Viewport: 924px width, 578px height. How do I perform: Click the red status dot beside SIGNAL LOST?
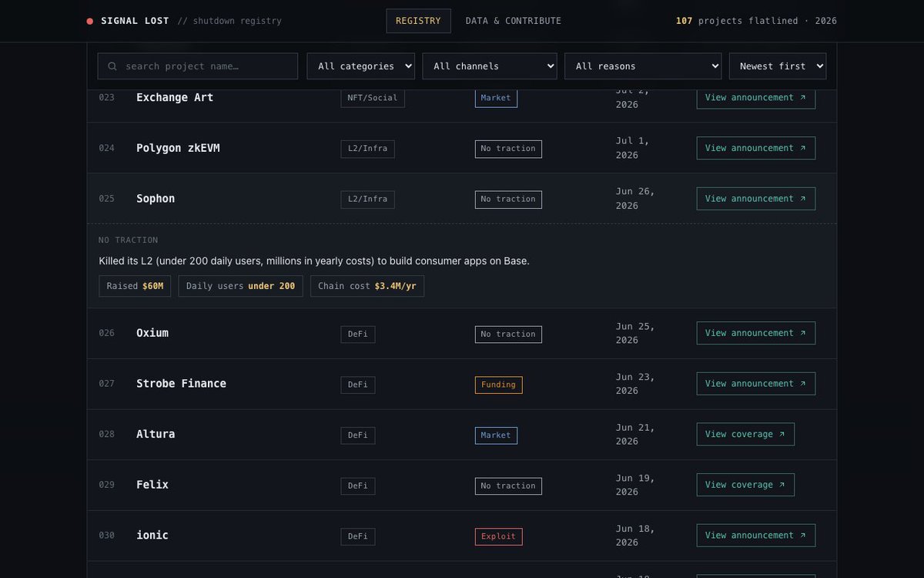tap(90, 21)
